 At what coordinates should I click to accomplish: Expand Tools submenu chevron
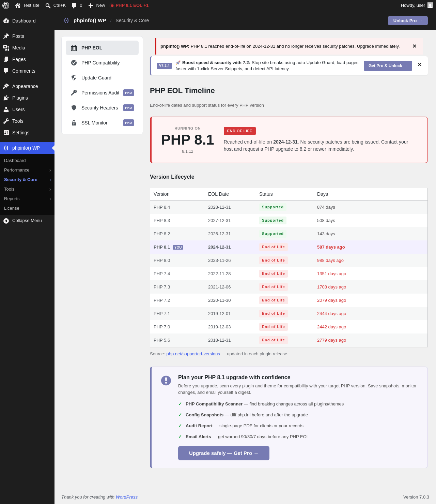pos(50,189)
